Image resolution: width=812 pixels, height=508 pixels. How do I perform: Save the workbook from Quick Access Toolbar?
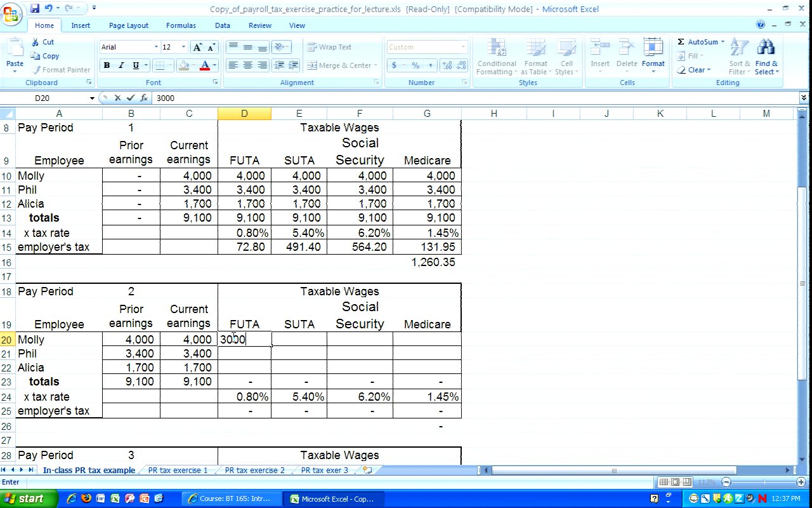click(34, 8)
